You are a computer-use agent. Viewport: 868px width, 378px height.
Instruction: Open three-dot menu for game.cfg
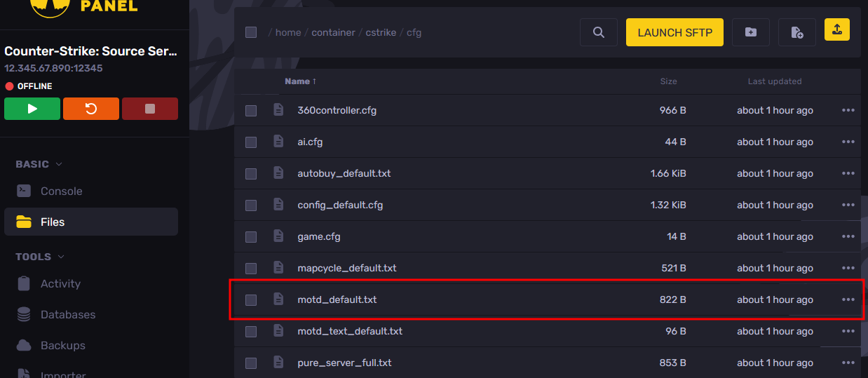pyautogui.click(x=848, y=236)
